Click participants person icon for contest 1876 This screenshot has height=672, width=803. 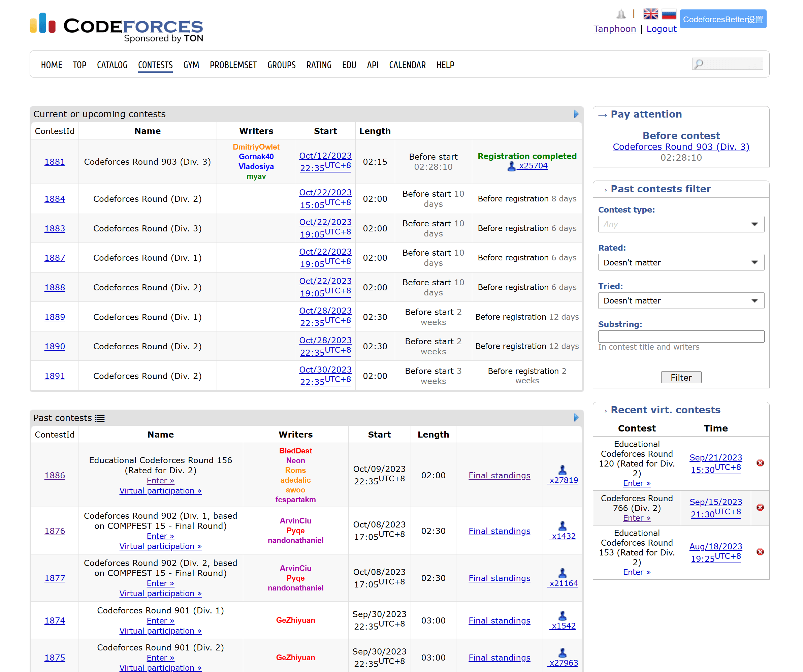coord(562,525)
